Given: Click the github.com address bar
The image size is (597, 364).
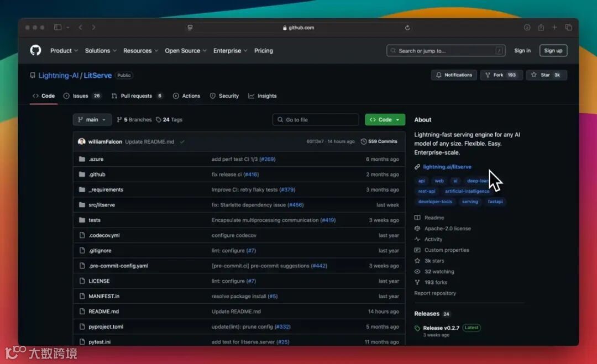Looking at the screenshot, I should point(298,28).
